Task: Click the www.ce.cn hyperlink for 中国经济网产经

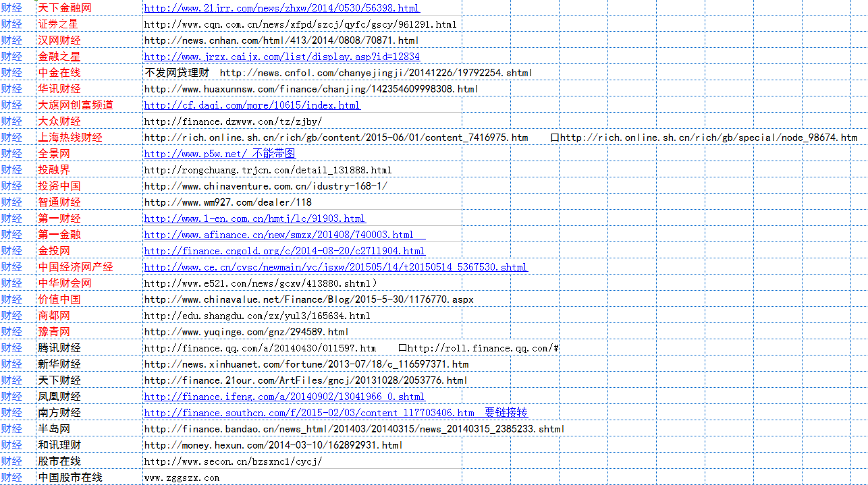Action: coord(335,267)
